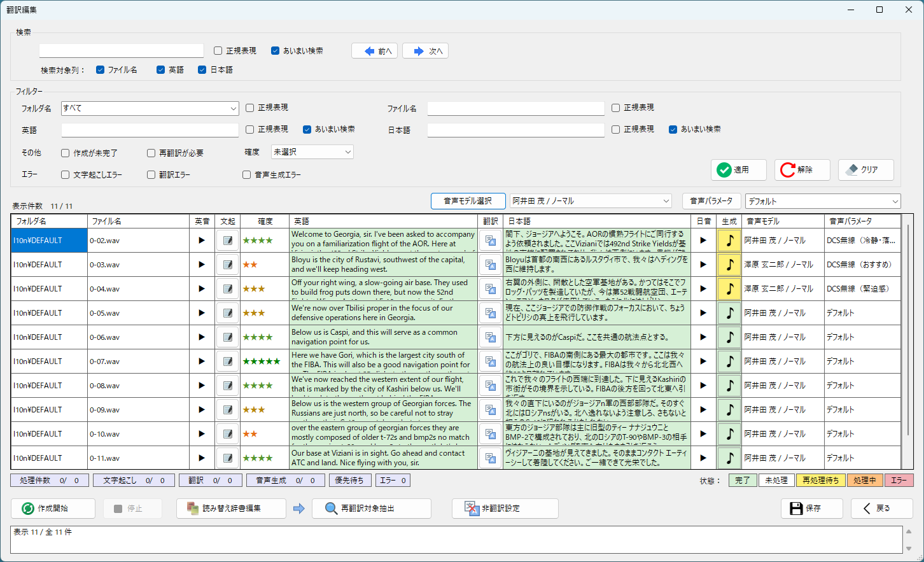Open transcription edit icon for 0-08.wav

pos(227,386)
